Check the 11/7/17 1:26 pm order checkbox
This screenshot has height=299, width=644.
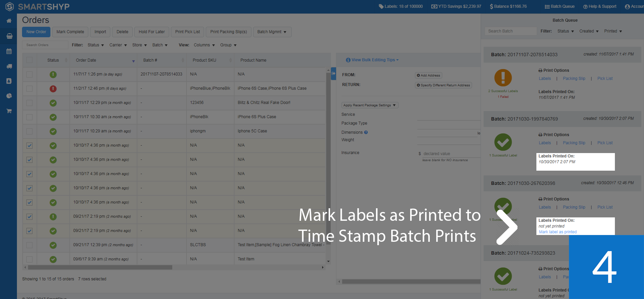point(29,74)
